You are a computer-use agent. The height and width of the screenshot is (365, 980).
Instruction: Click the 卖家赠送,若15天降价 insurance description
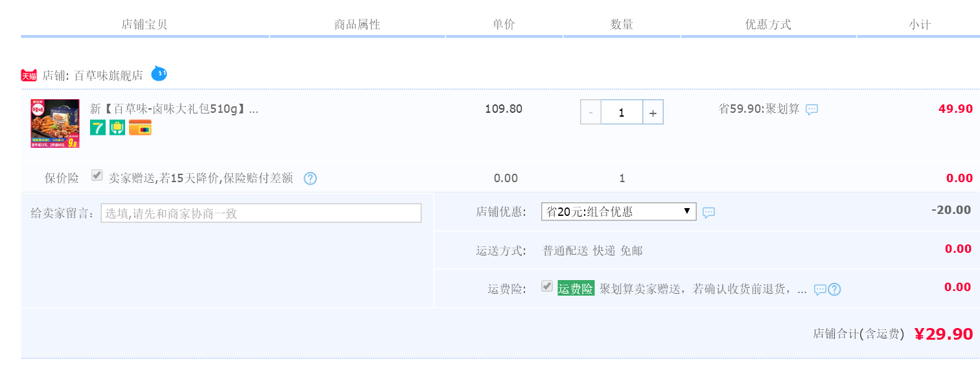pos(201,178)
